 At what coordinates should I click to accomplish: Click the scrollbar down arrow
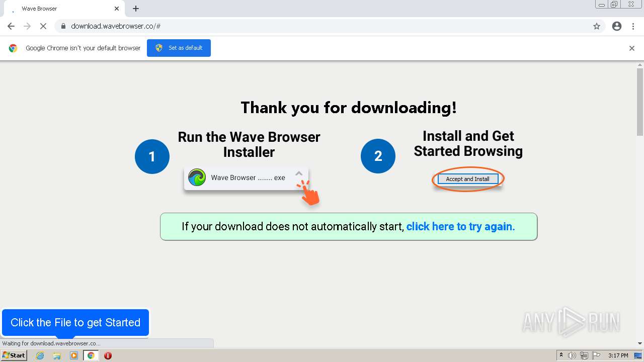640,343
